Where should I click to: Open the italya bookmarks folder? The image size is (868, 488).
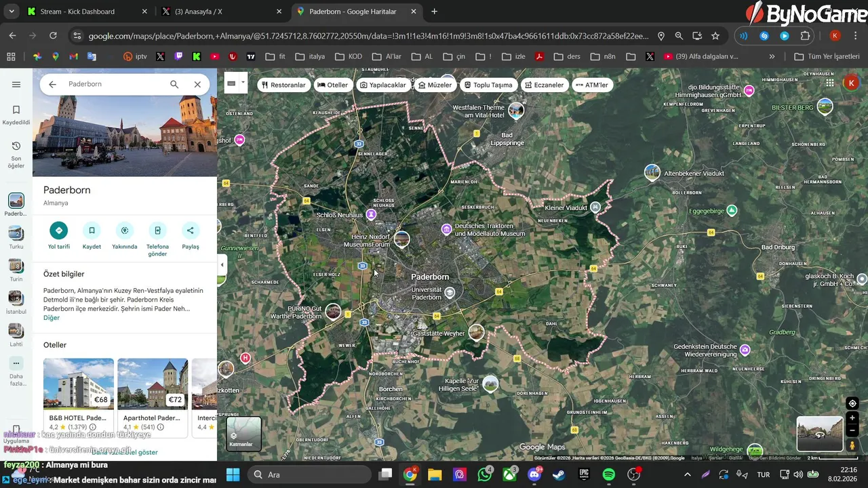click(311, 56)
